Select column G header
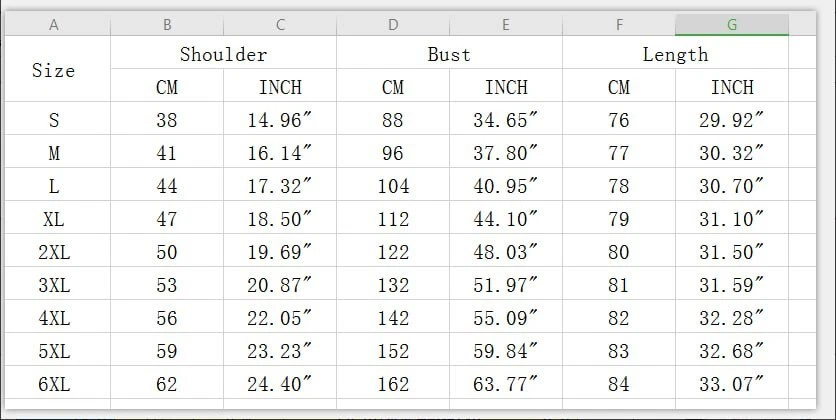Viewport: 836px width, 420px height. [x=732, y=25]
